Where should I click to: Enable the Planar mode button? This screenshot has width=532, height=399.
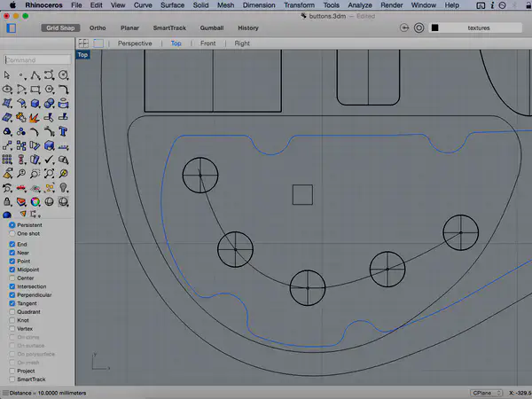point(129,27)
